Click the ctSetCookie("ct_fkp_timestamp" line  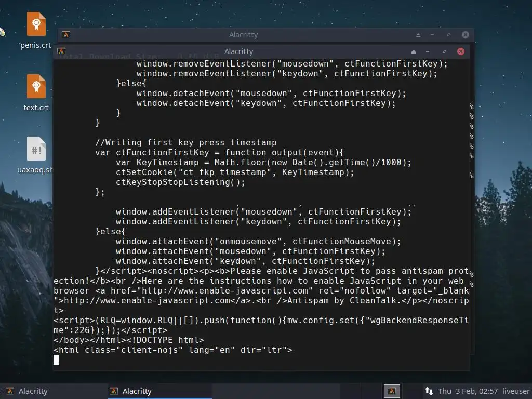click(235, 172)
